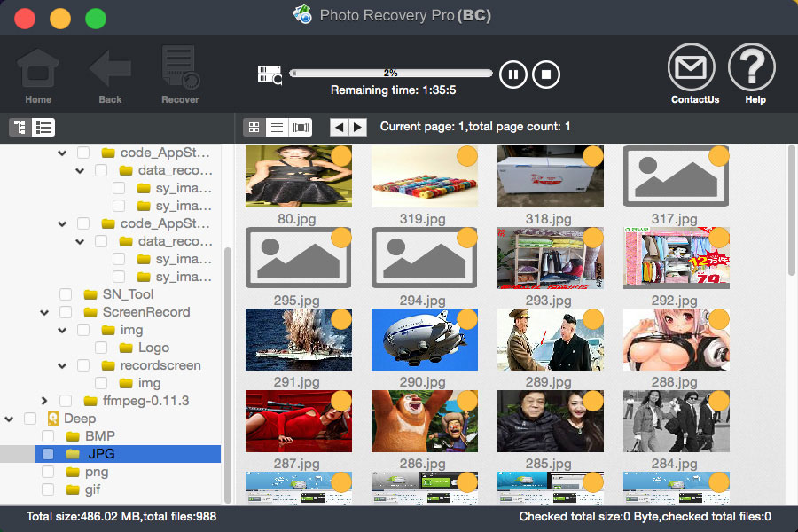Click the Back arrow button

coord(110,74)
